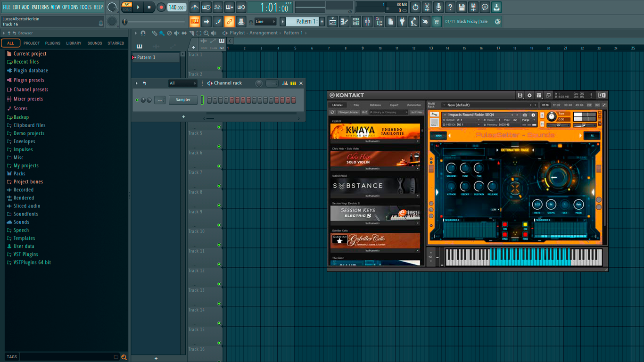644x362 pixels.
Task: Click the undo history icon
Action: pyautogui.click(x=415, y=7)
